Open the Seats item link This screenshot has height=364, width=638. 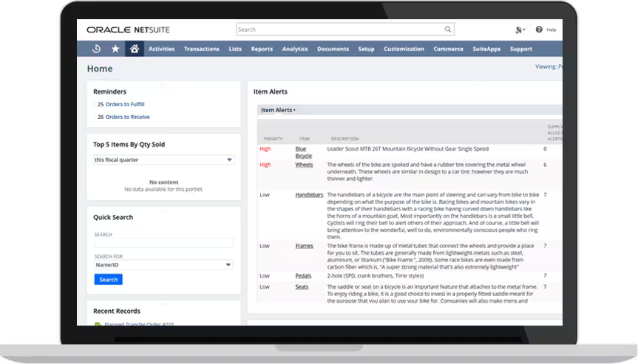pos(302,286)
